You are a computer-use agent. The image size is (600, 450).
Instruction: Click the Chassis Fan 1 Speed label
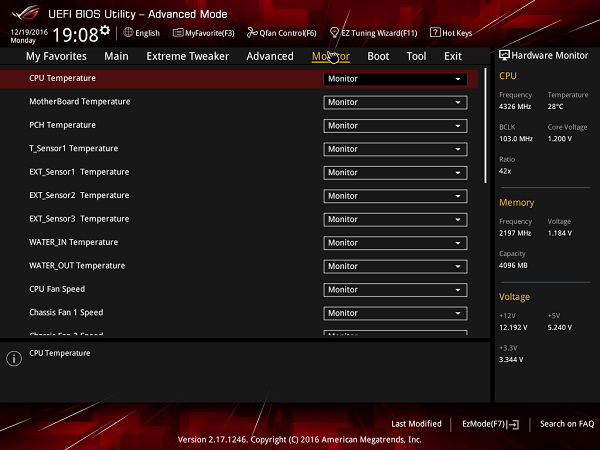click(x=66, y=312)
